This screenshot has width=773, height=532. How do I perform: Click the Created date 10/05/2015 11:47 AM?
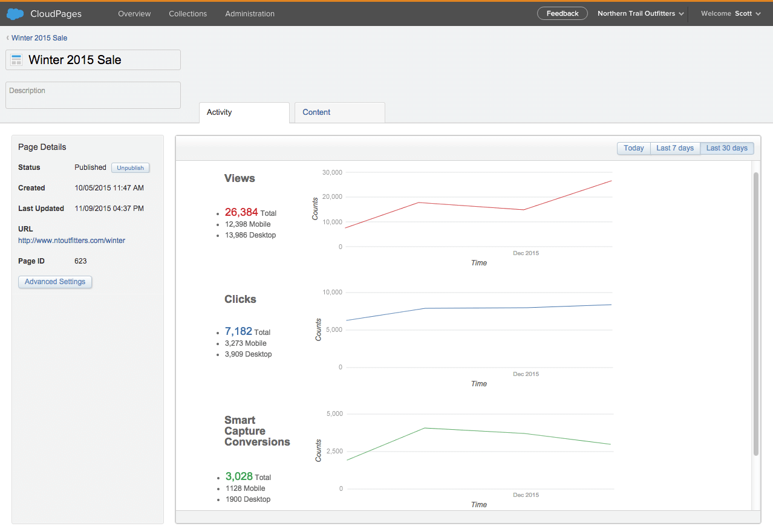tap(109, 188)
